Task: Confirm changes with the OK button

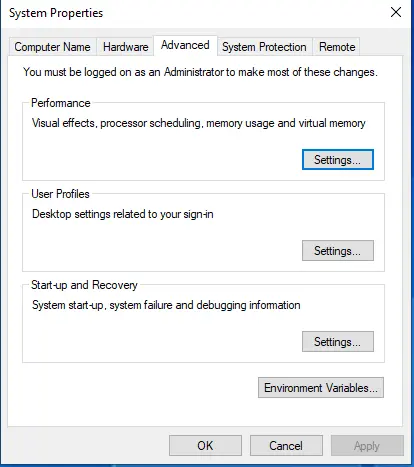Action: pos(205,446)
